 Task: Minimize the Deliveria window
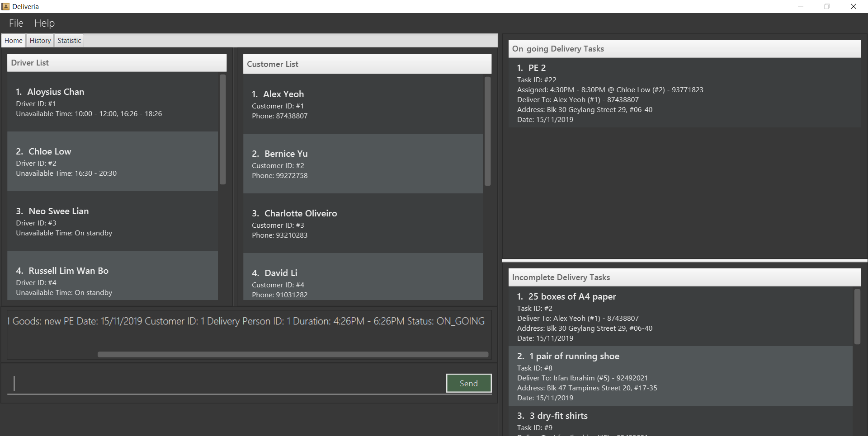click(x=801, y=6)
